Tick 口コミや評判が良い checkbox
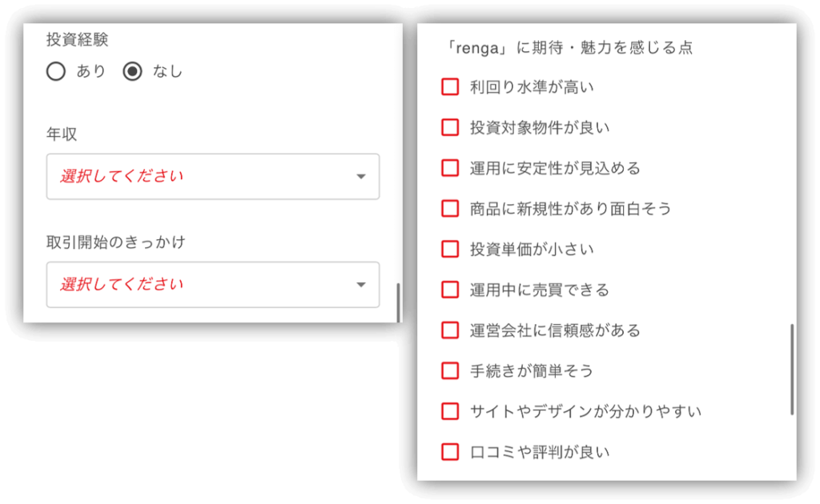 [x=450, y=451]
